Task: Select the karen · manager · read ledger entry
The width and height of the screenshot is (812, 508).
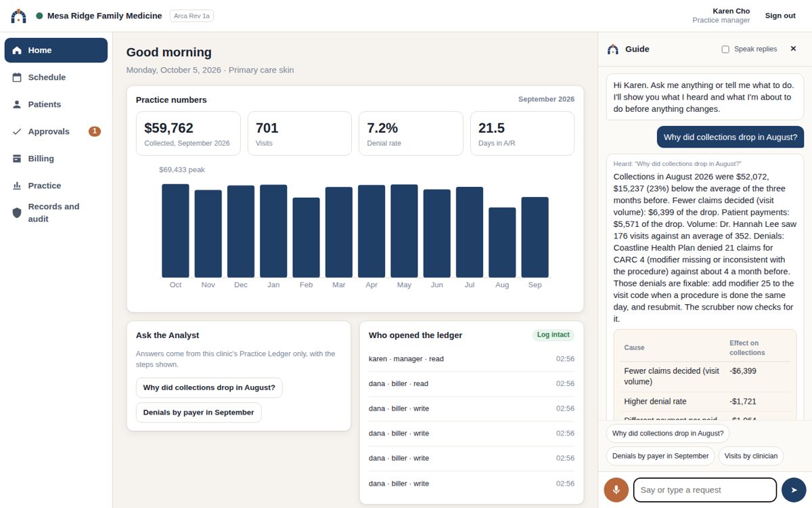Action: tap(472, 359)
